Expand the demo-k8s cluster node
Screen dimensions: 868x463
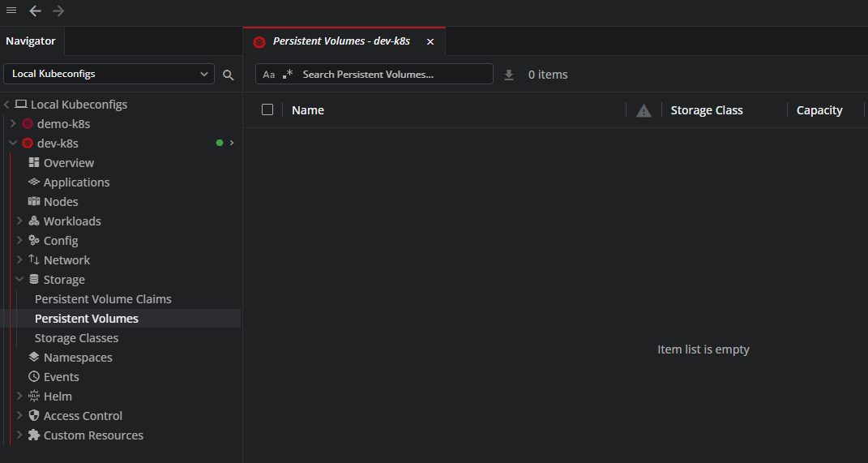[12, 124]
